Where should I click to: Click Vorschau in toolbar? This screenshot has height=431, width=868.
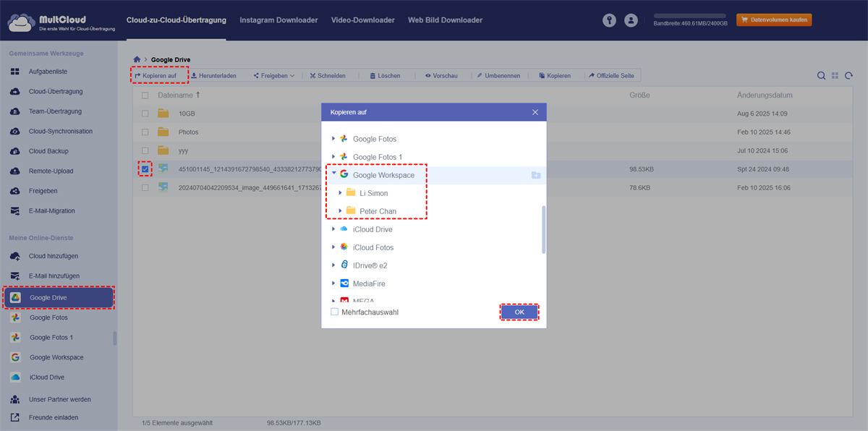click(x=441, y=75)
